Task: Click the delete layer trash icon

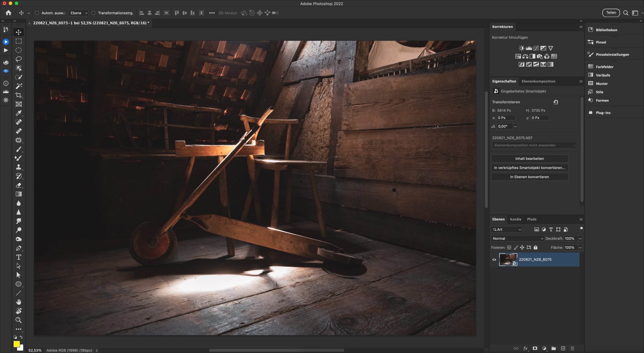Action: pyautogui.click(x=572, y=348)
